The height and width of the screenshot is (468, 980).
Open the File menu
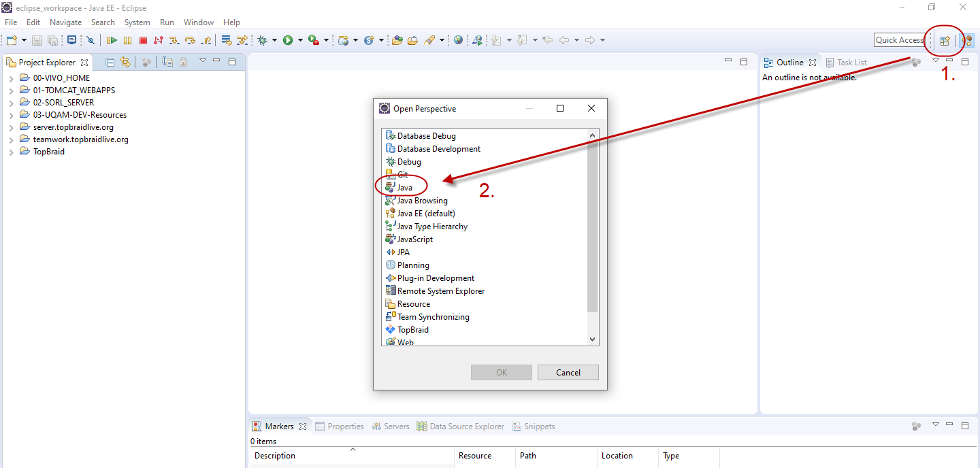pyautogui.click(x=11, y=22)
